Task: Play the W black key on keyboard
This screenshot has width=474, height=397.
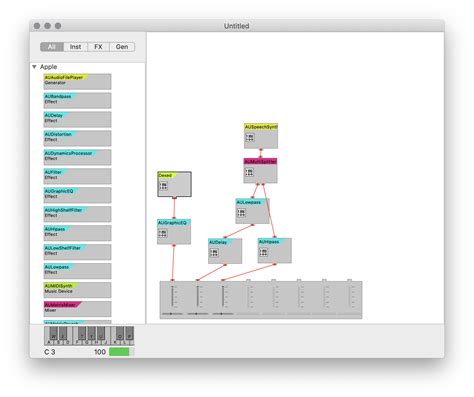Action: (54, 332)
